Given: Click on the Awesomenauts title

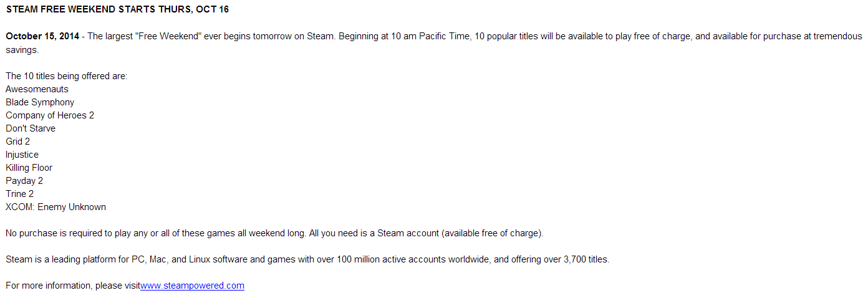Looking at the screenshot, I should pyautogui.click(x=37, y=89).
